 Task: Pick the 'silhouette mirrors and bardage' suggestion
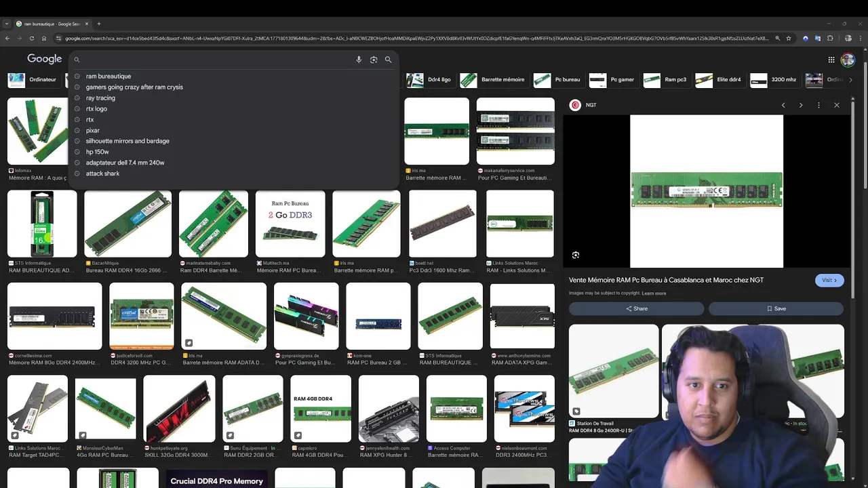pyautogui.click(x=127, y=141)
